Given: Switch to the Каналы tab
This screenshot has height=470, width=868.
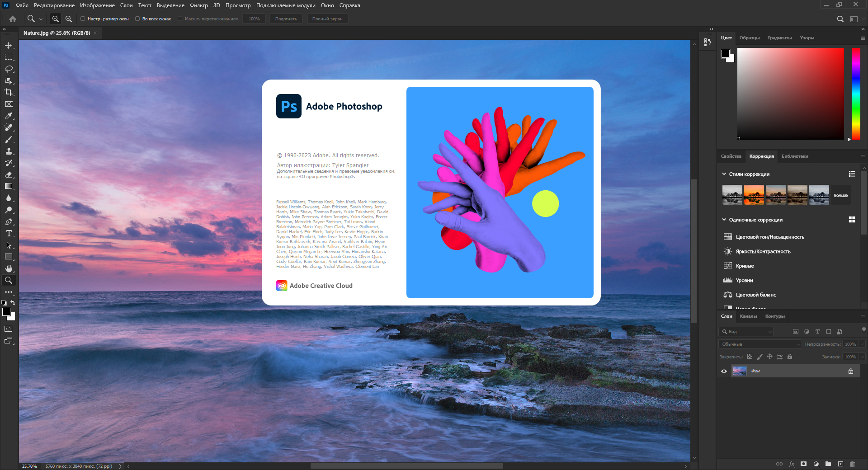Looking at the screenshot, I should (x=748, y=316).
